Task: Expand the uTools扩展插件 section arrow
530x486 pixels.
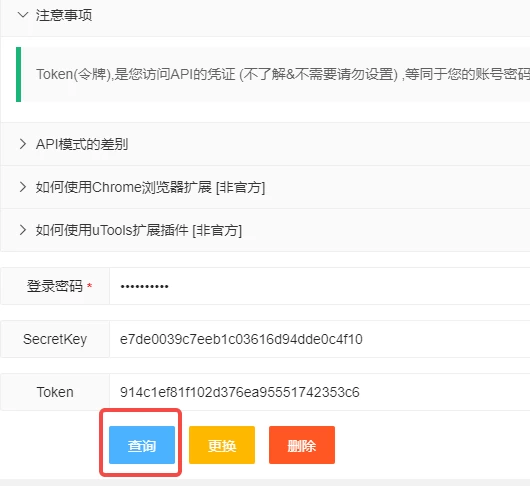Action: [23, 230]
